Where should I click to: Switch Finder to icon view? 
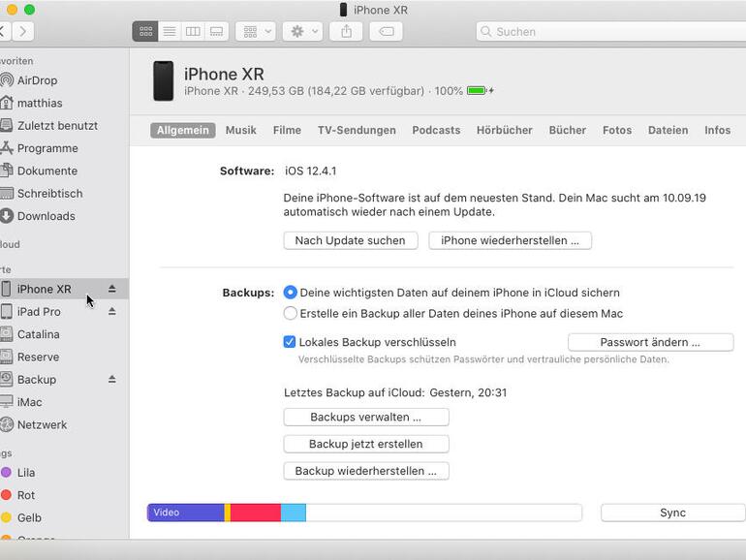click(145, 31)
